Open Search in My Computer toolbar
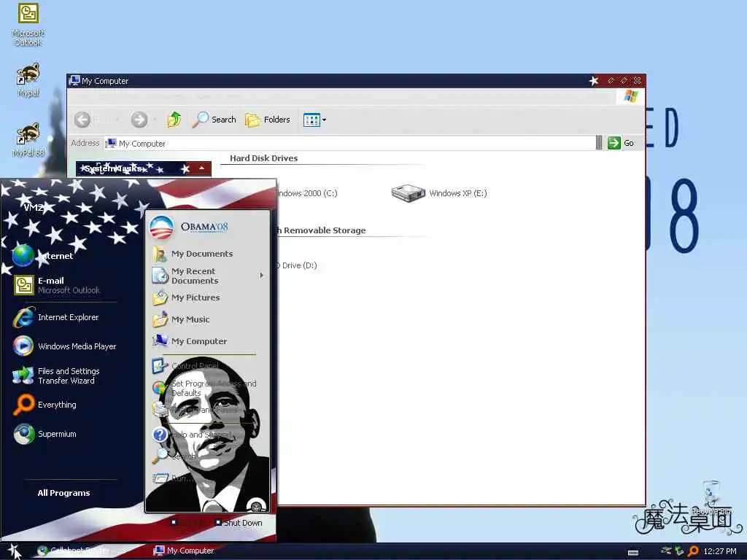 (214, 120)
